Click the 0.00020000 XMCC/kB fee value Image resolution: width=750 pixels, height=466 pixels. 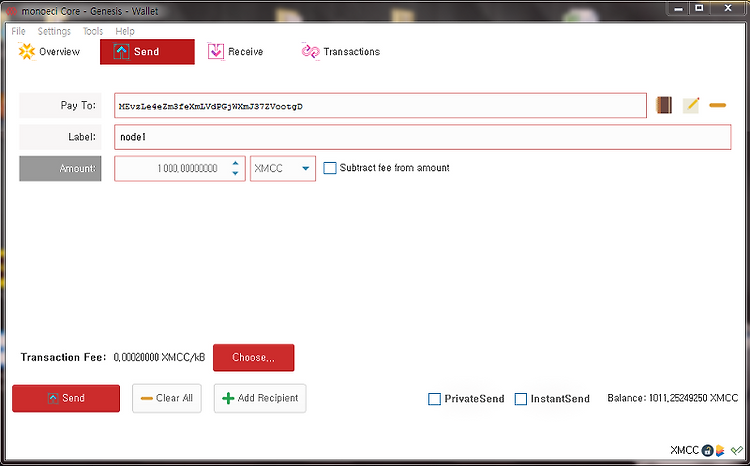(x=159, y=357)
